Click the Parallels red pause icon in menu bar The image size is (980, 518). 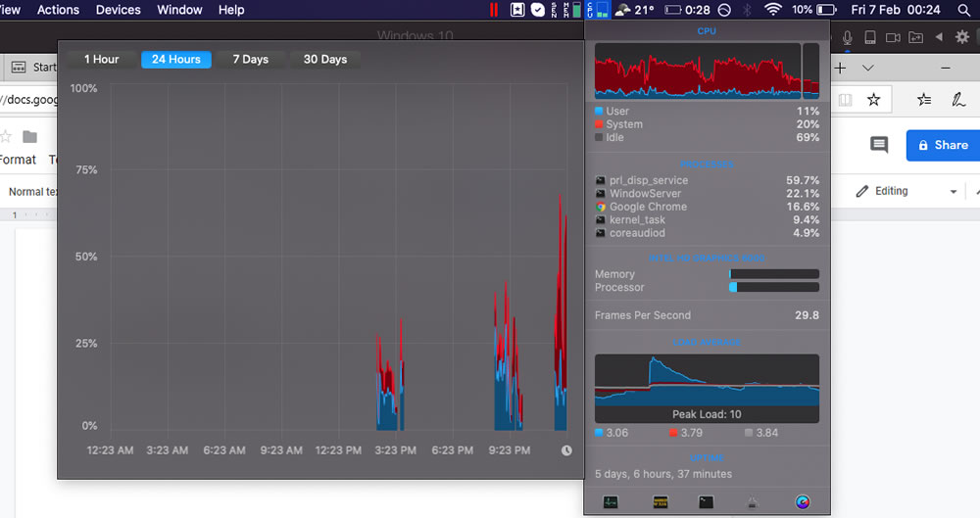(494, 10)
